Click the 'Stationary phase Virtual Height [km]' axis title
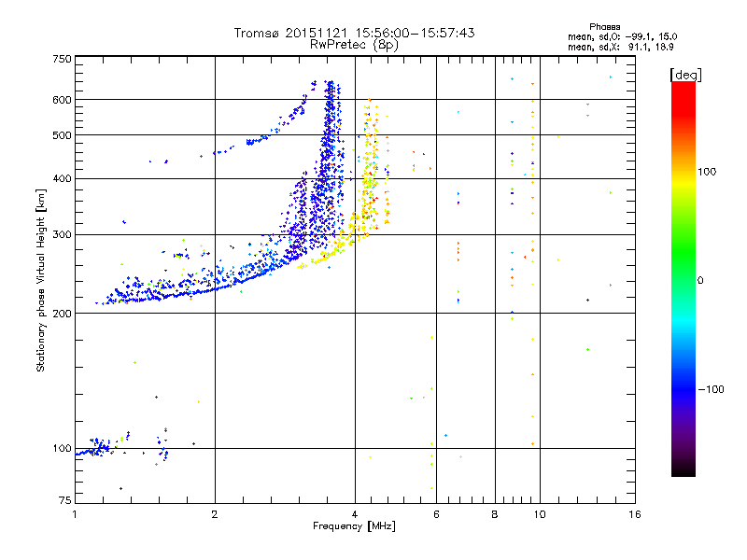Image resolution: width=747 pixels, height=560 pixels. [41, 280]
